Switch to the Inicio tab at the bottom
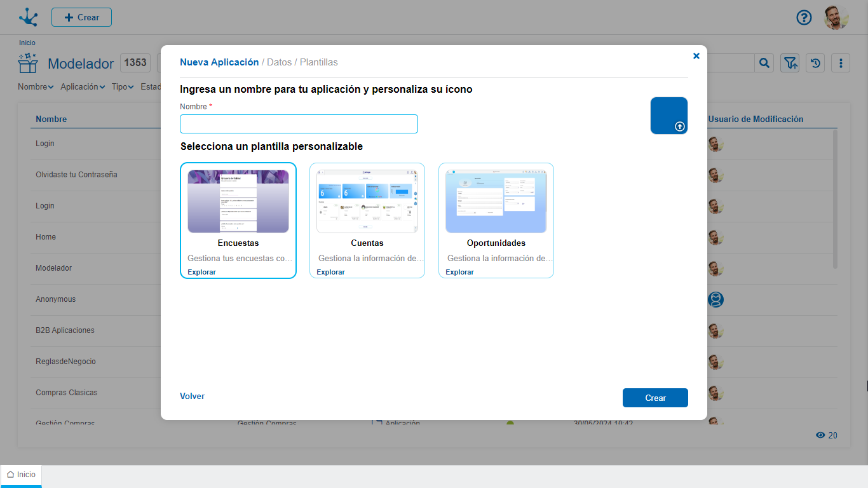This screenshot has width=868, height=488. (21, 474)
